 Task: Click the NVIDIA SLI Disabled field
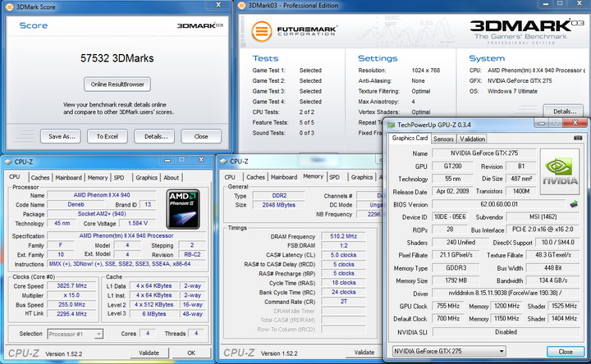pos(506,332)
